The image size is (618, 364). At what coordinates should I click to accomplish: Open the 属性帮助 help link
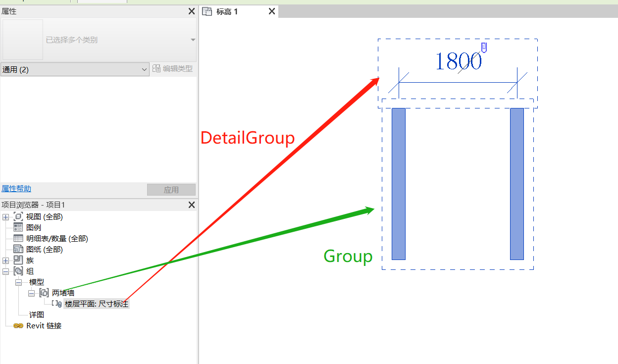click(16, 189)
